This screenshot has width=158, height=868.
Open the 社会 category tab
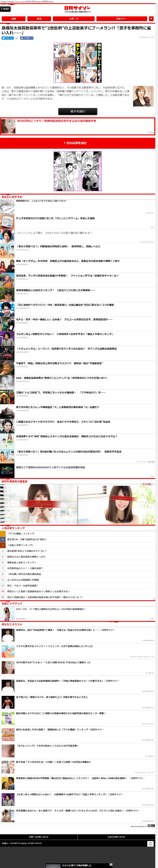[39, 18]
